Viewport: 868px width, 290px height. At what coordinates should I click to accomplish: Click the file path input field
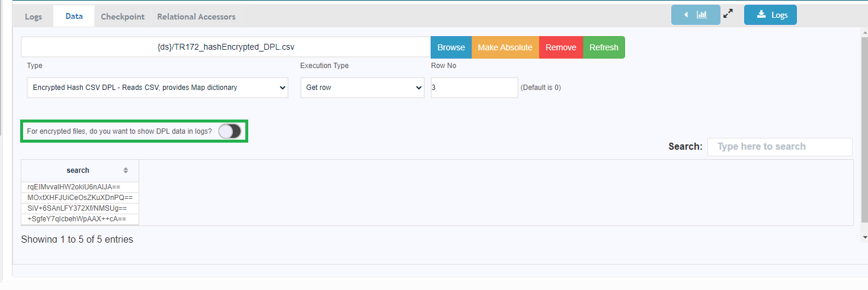coord(226,47)
